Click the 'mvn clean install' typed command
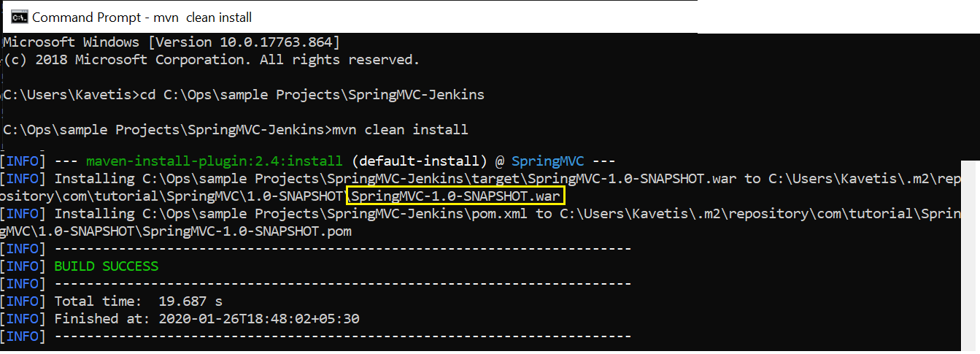Viewport: 980px width, 354px height. tap(400, 130)
